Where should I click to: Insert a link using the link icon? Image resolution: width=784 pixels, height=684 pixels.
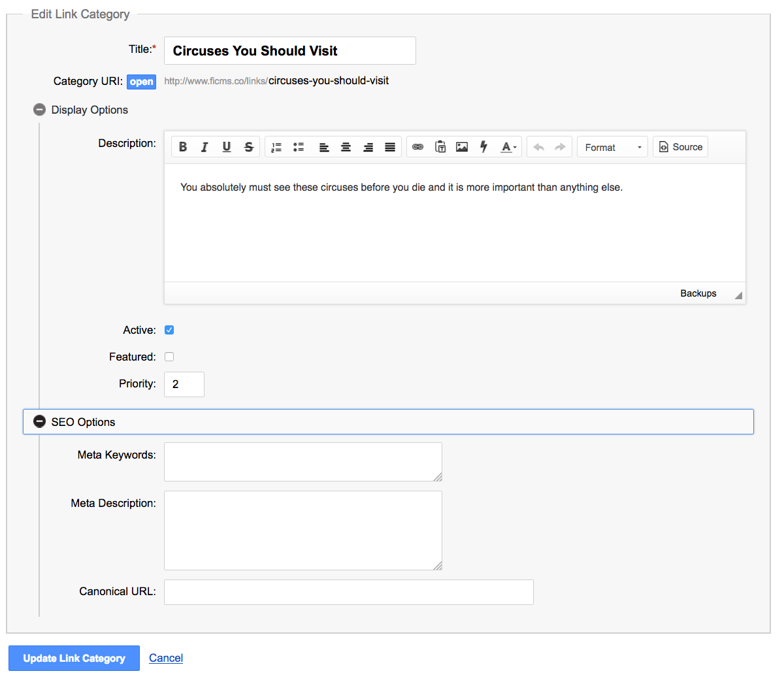(x=418, y=147)
